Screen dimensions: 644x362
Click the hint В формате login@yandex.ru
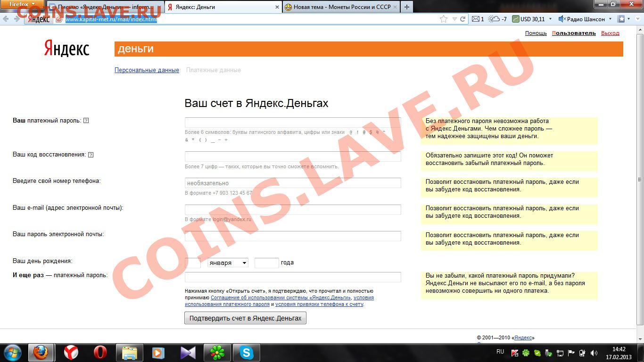(x=218, y=219)
